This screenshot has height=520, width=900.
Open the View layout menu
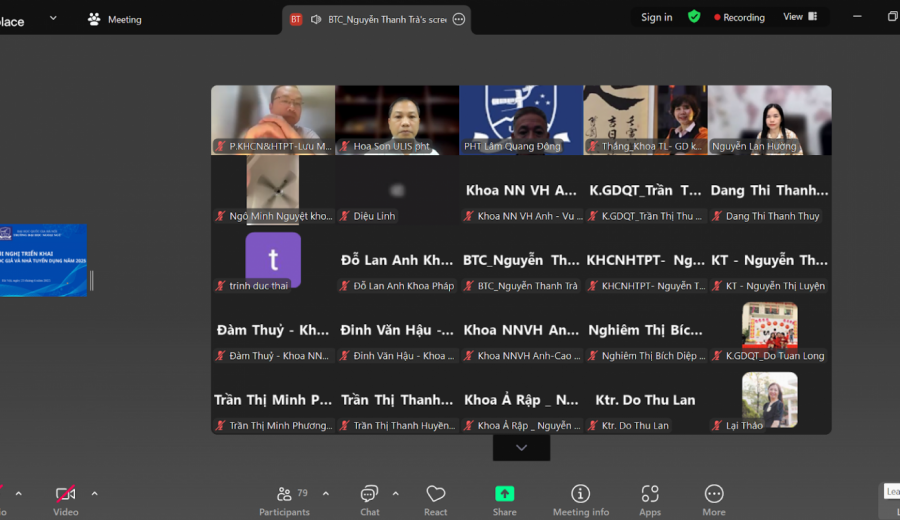[x=800, y=17]
